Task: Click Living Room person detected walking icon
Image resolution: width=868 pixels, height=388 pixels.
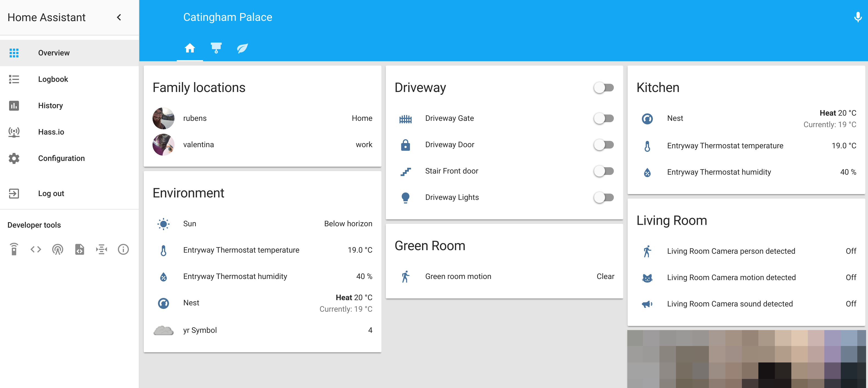Action: click(x=647, y=251)
